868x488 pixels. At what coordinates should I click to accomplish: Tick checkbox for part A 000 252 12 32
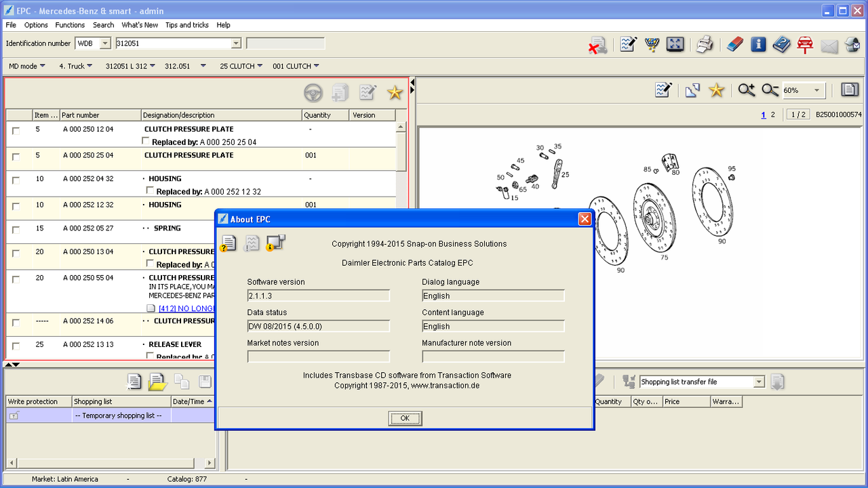point(16,207)
